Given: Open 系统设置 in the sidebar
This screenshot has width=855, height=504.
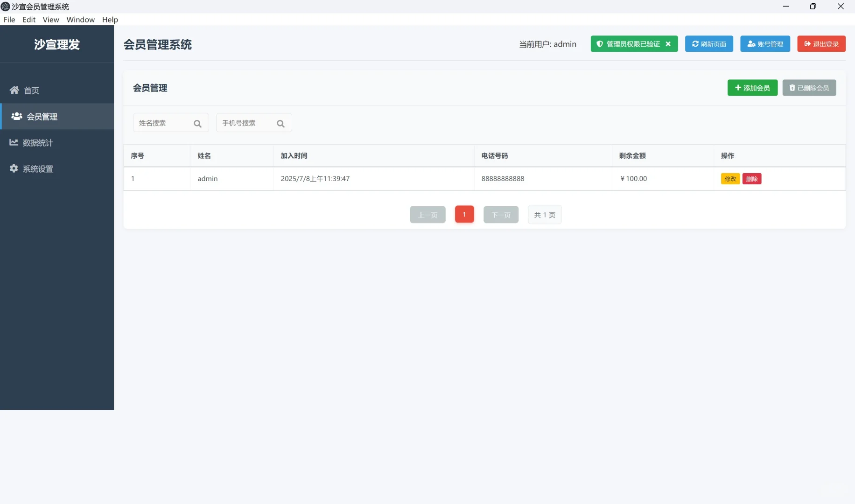Looking at the screenshot, I should pyautogui.click(x=57, y=168).
